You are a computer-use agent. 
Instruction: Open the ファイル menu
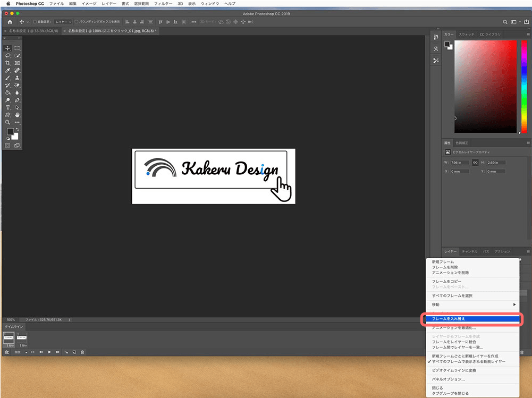point(56,4)
